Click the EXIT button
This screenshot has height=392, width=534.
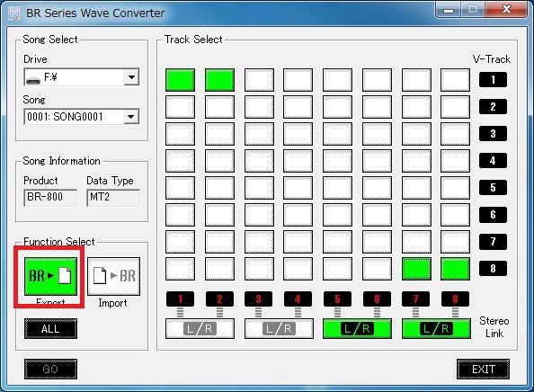pyautogui.click(x=484, y=369)
